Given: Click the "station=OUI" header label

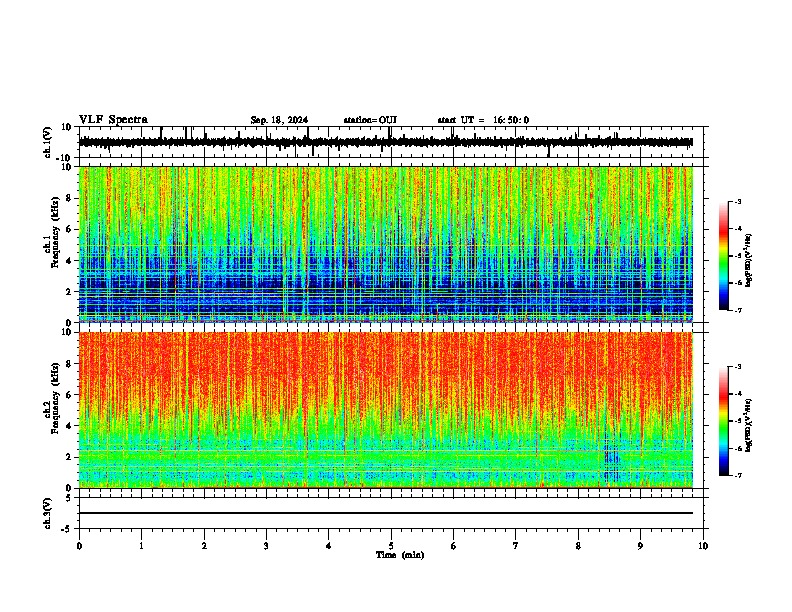Looking at the screenshot, I should (x=370, y=120).
